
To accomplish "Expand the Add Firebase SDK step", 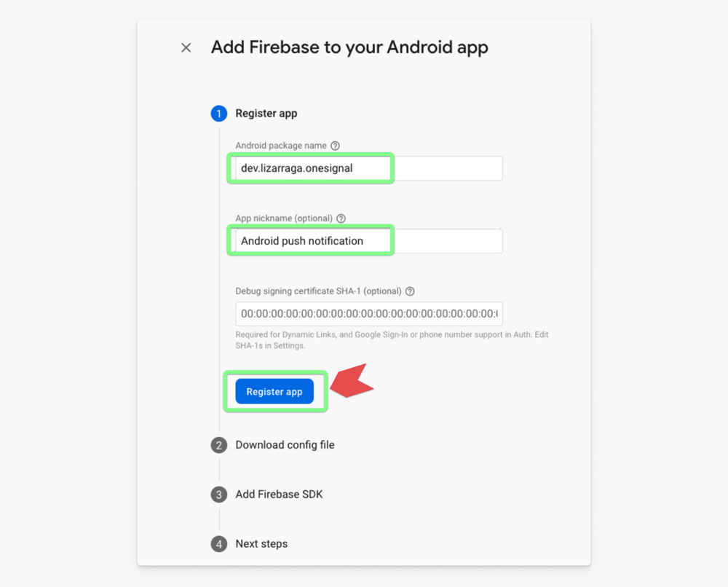I will [279, 495].
